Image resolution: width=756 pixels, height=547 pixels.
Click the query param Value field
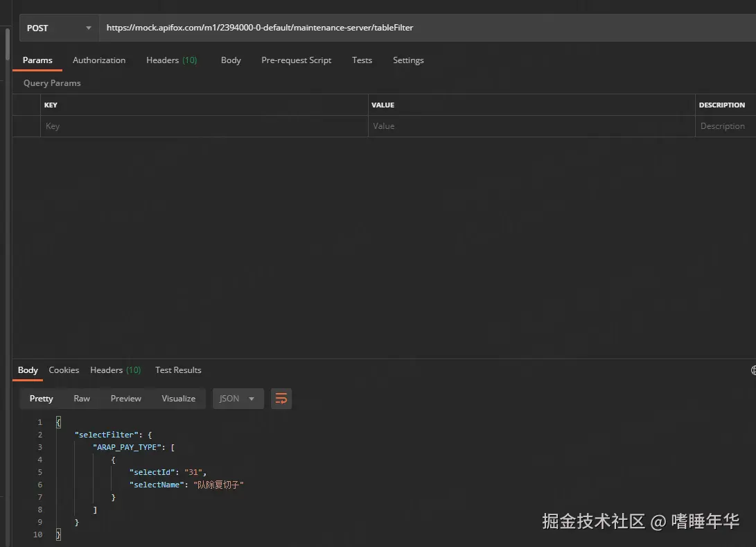point(530,126)
